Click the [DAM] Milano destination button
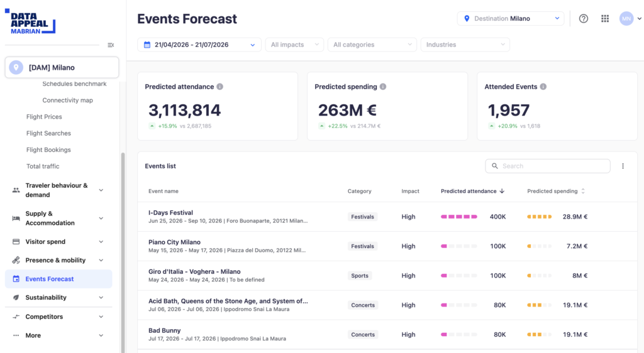Viewport: 644px width, 353px height. [x=62, y=67]
